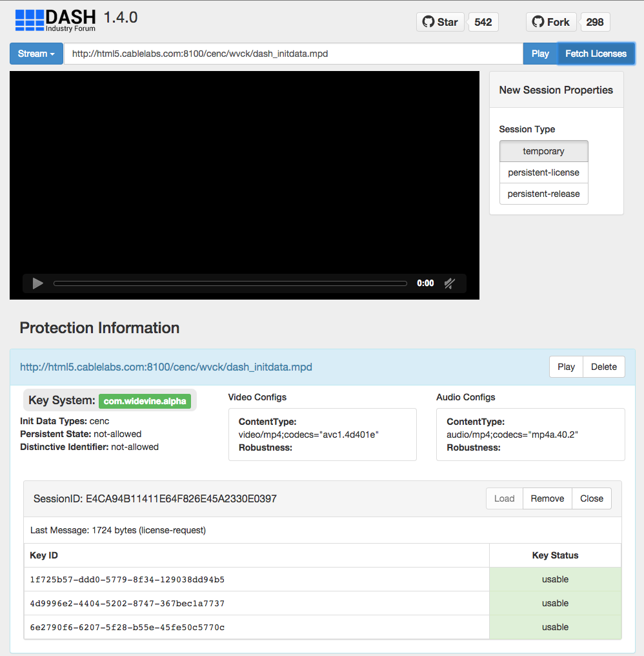The height and width of the screenshot is (656, 644).
Task: Toggle the video mute speaker icon
Action: point(450,283)
